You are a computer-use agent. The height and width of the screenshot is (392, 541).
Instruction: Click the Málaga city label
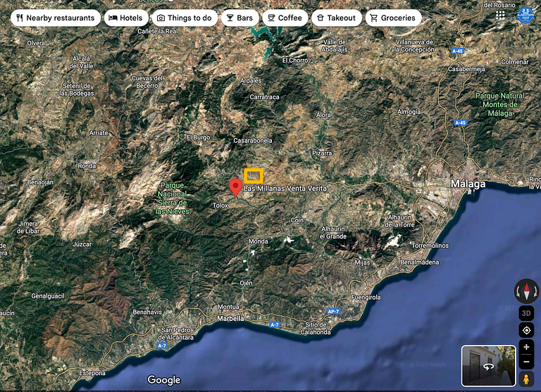[468, 184]
